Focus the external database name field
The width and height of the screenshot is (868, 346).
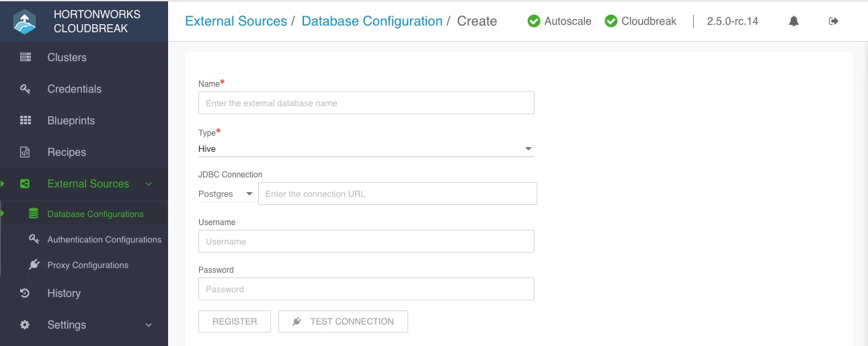[x=366, y=103]
